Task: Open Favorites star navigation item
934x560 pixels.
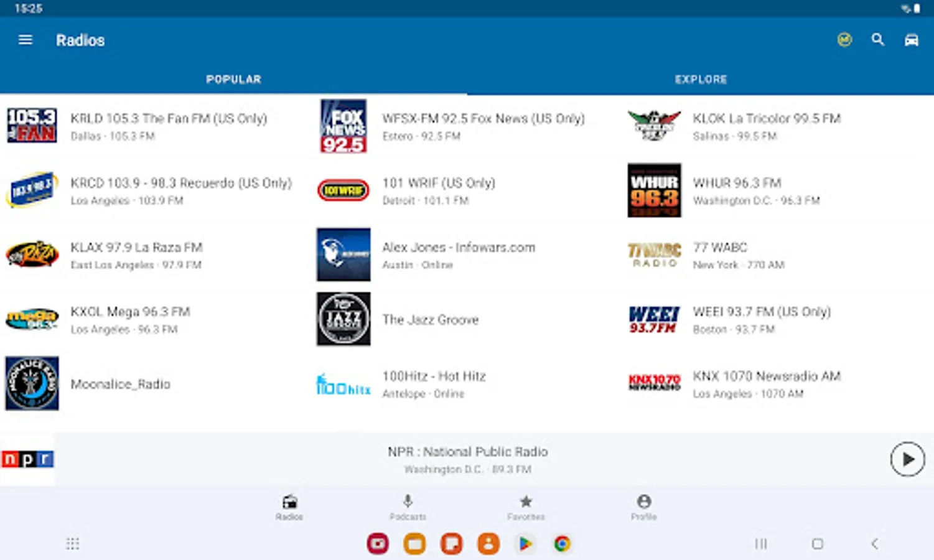Action: (526, 507)
